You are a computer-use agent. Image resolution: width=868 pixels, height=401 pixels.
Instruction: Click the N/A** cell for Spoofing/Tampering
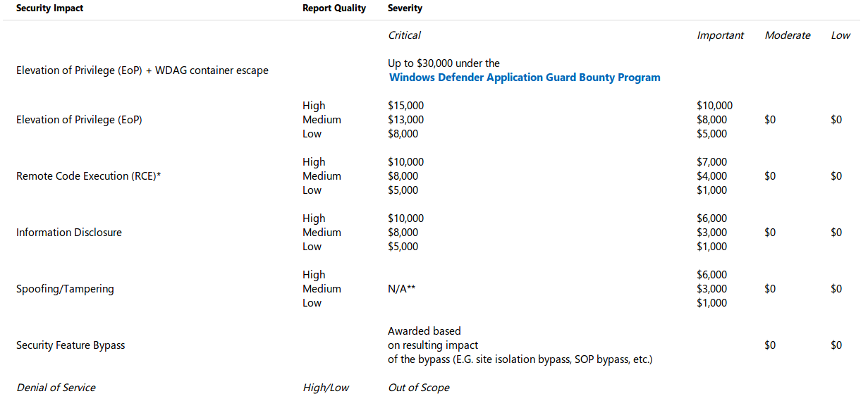click(x=401, y=289)
